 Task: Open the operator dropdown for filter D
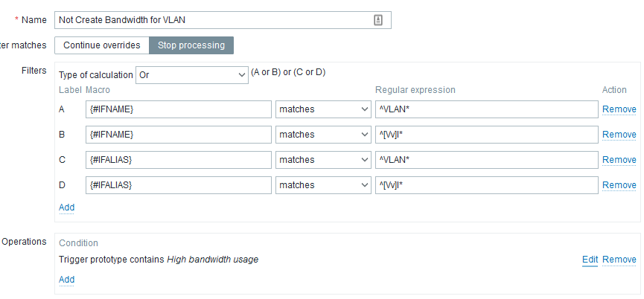click(324, 185)
